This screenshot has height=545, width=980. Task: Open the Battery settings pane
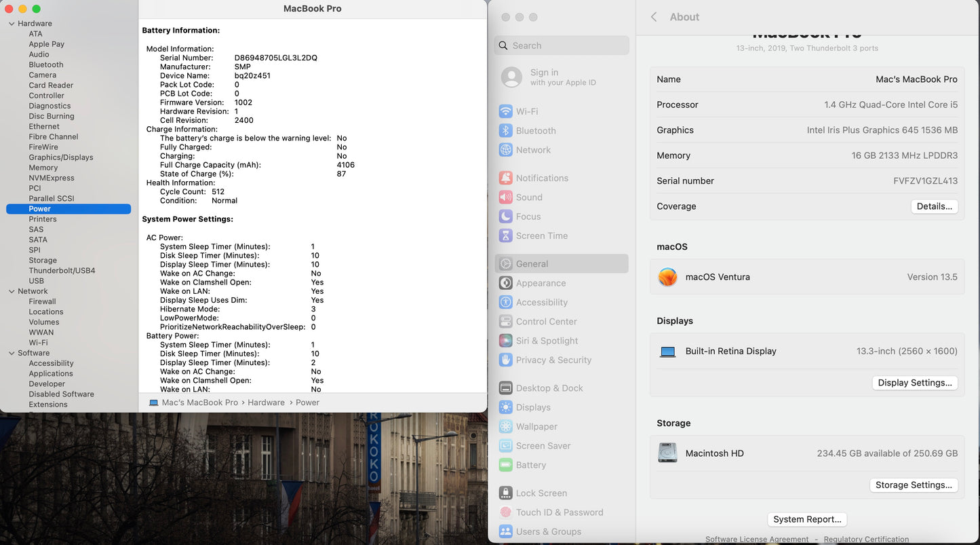[x=530, y=465]
